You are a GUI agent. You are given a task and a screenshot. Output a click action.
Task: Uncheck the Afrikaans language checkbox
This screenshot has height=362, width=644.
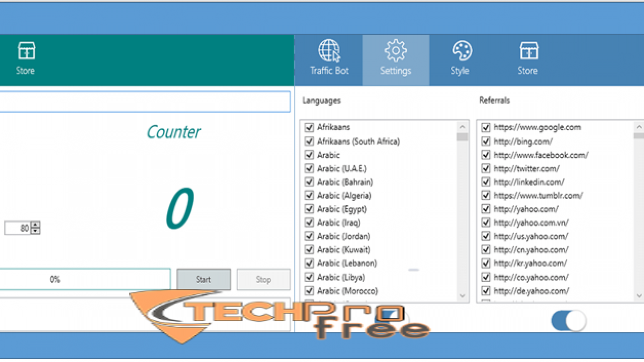[x=309, y=128]
